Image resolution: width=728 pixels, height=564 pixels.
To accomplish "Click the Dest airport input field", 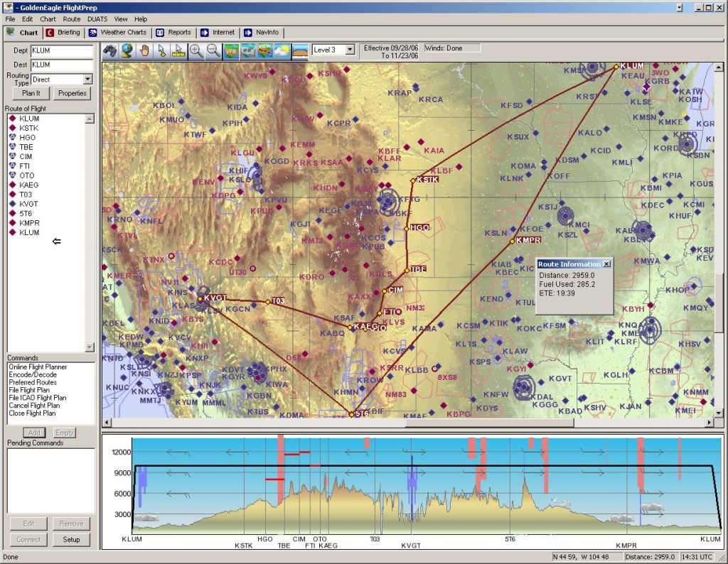I will pyautogui.click(x=62, y=65).
